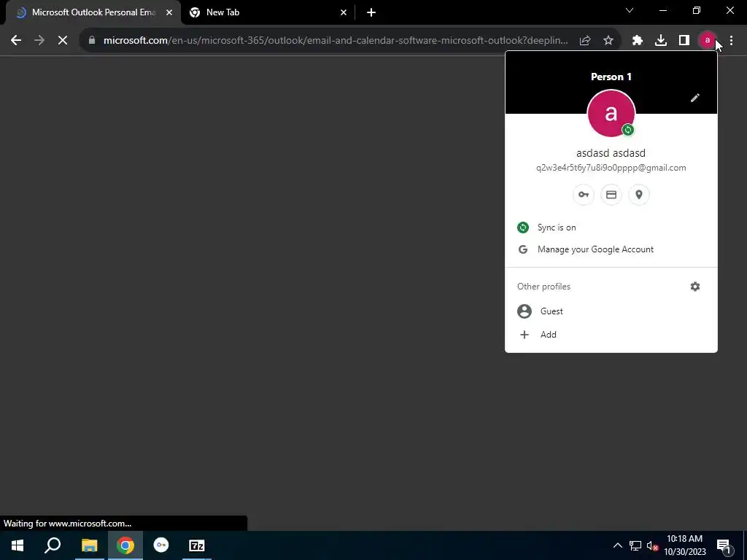Click the email address q2w3e4r5t6y7u8i9o0pppp@gmail.com

point(611,168)
